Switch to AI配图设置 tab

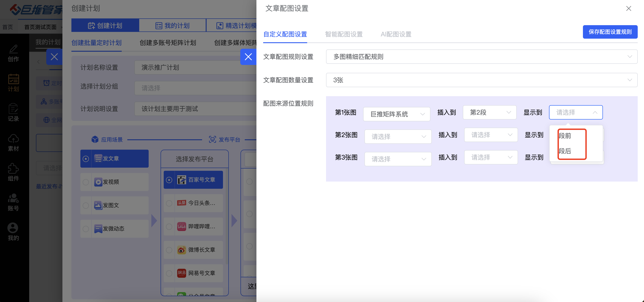(x=396, y=34)
